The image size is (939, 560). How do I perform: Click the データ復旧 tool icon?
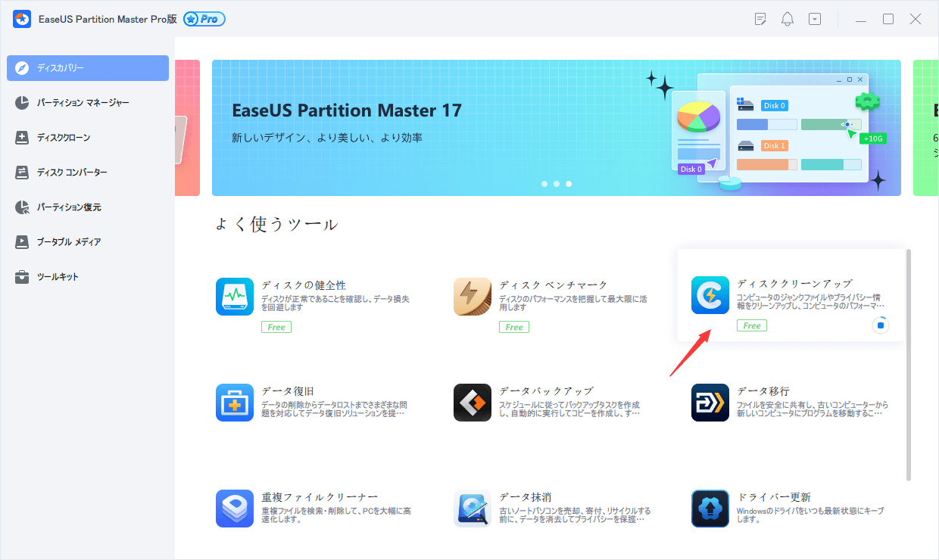(x=235, y=403)
